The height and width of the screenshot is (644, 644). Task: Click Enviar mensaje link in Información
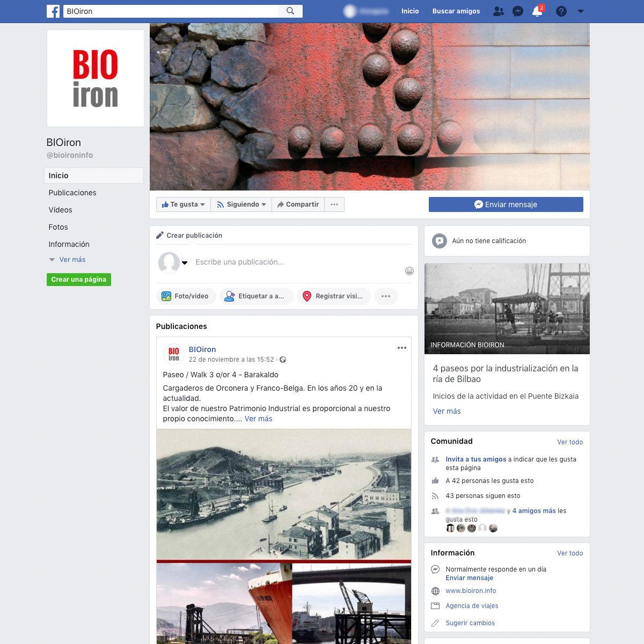(469, 578)
